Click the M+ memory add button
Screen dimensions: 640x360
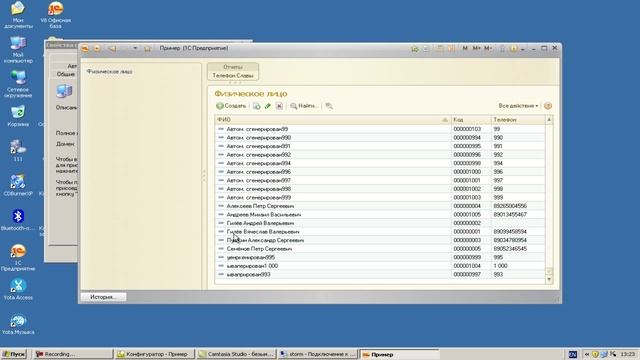coord(476,48)
